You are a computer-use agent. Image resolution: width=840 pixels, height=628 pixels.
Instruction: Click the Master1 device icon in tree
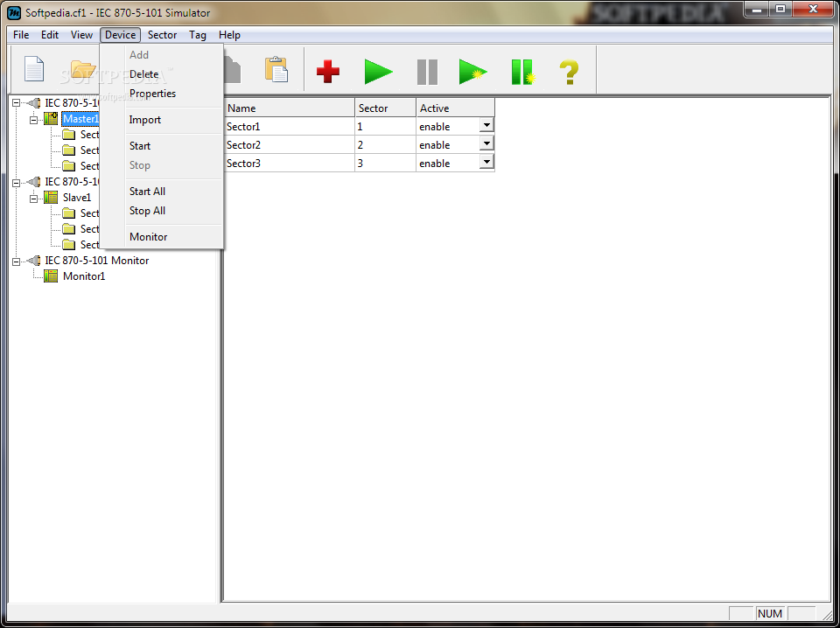point(51,118)
